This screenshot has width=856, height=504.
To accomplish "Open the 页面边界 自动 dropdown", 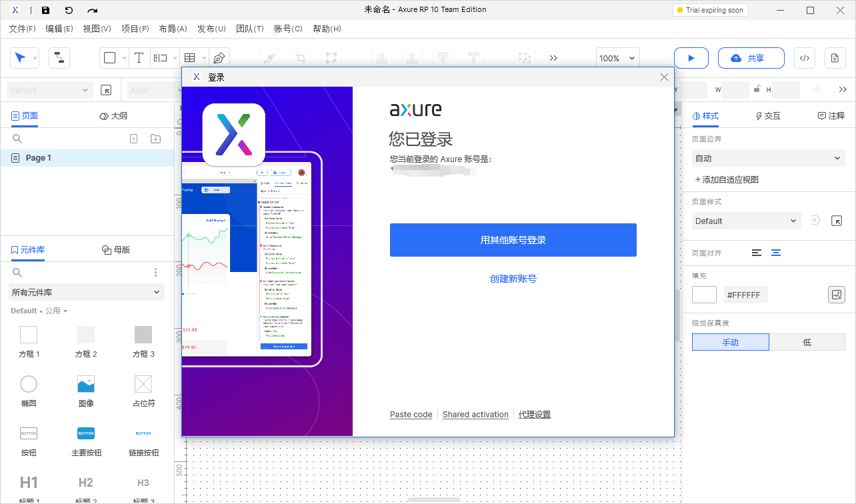I will 768,158.
